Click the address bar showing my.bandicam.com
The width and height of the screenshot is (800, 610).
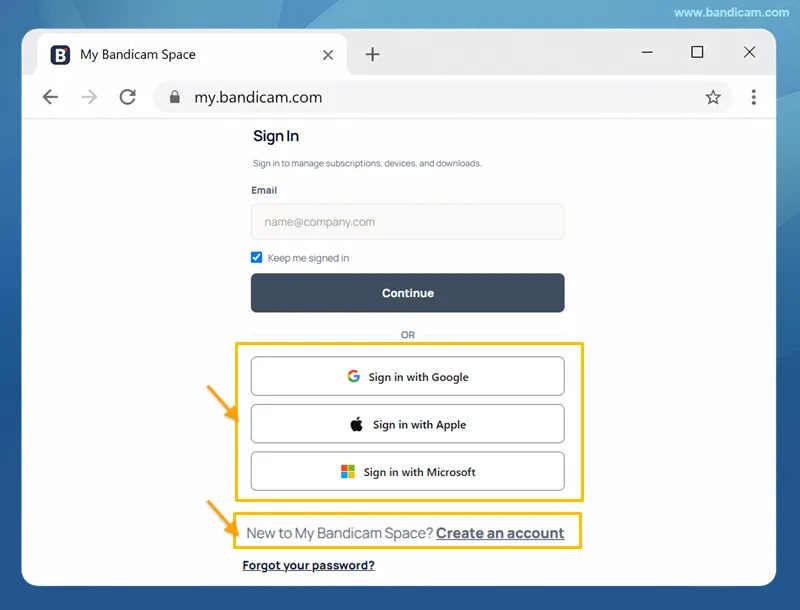[x=442, y=97]
